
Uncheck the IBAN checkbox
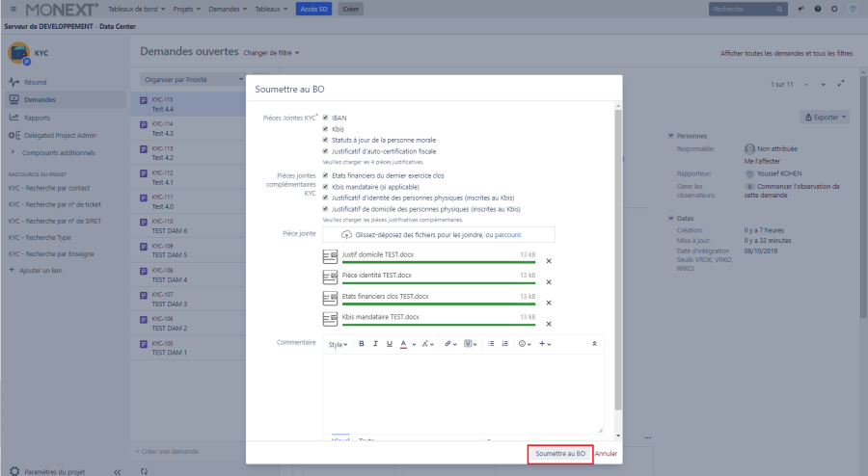(325, 119)
